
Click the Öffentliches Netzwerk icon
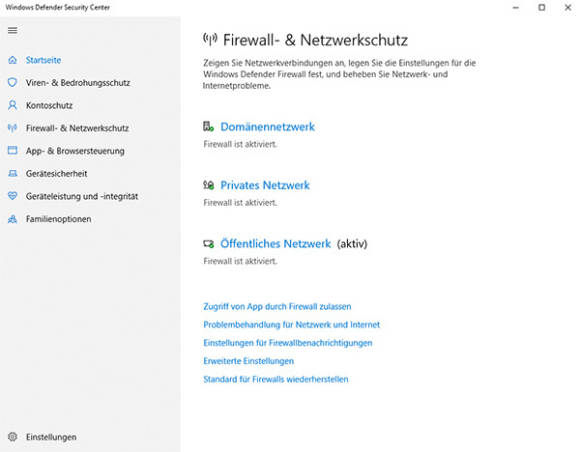(208, 244)
